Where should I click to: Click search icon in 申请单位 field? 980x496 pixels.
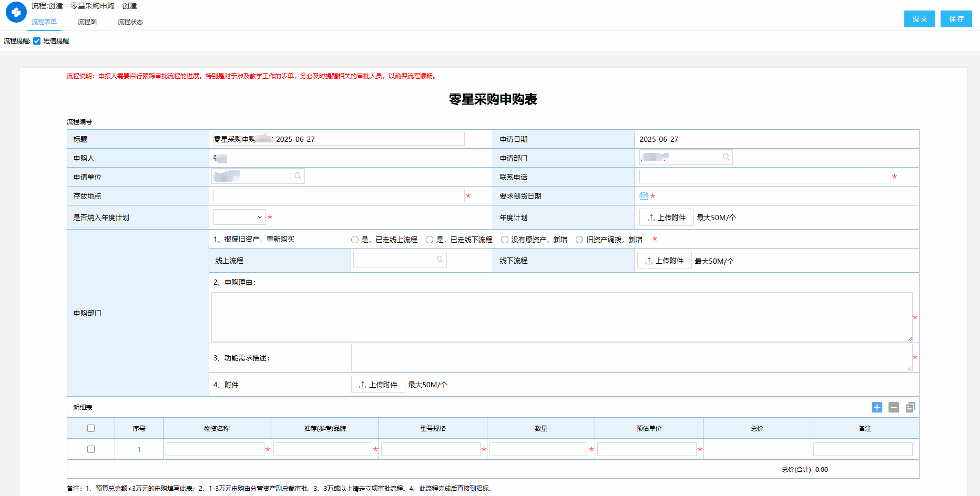click(x=298, y=176)
